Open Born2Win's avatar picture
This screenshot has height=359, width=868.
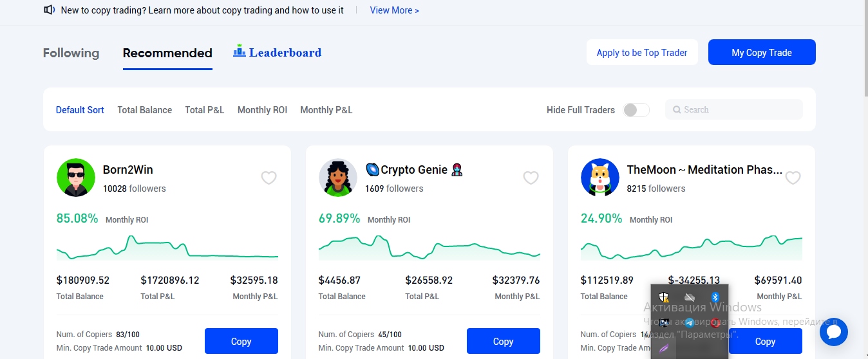76,178
